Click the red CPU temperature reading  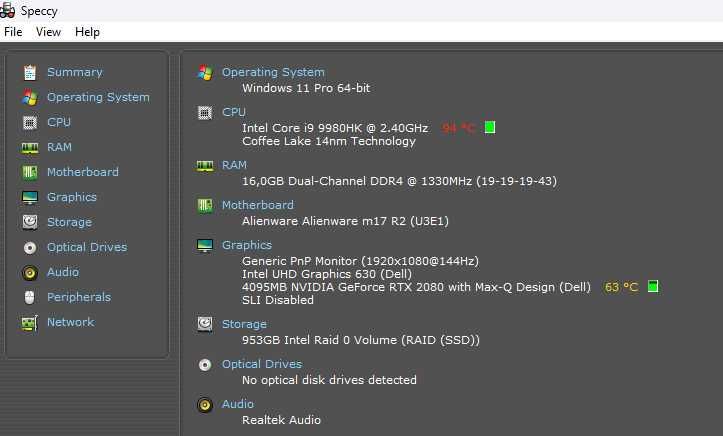458,128
